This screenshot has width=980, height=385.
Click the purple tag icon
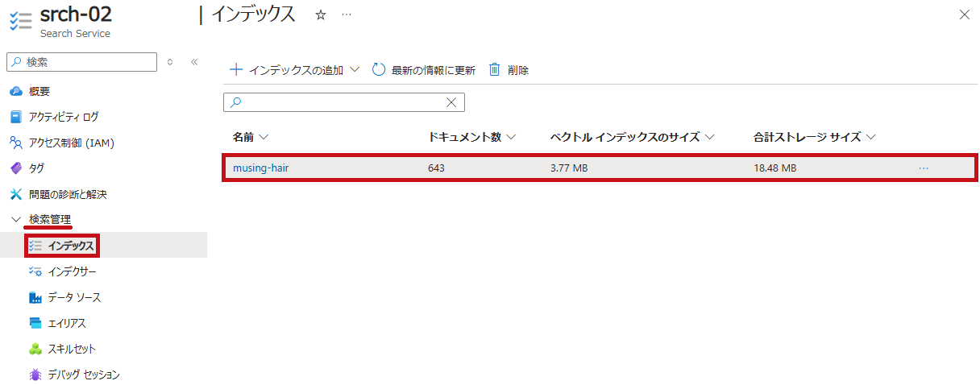[x=15, y=168]
